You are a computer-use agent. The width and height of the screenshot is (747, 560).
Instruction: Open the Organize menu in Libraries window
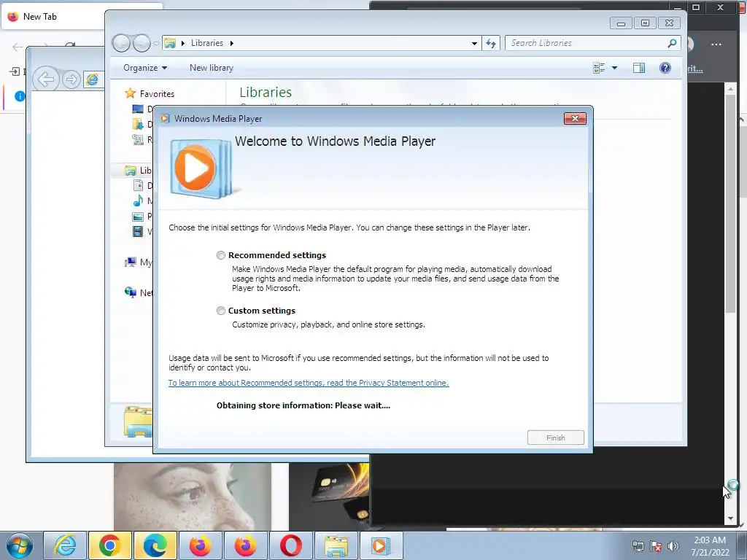click(x=145, y=68)
